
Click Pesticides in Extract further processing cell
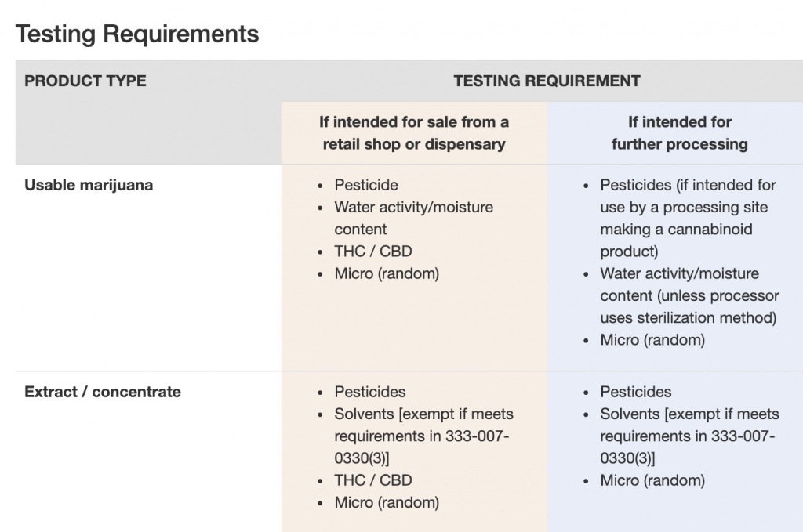(x=636, y=392)
